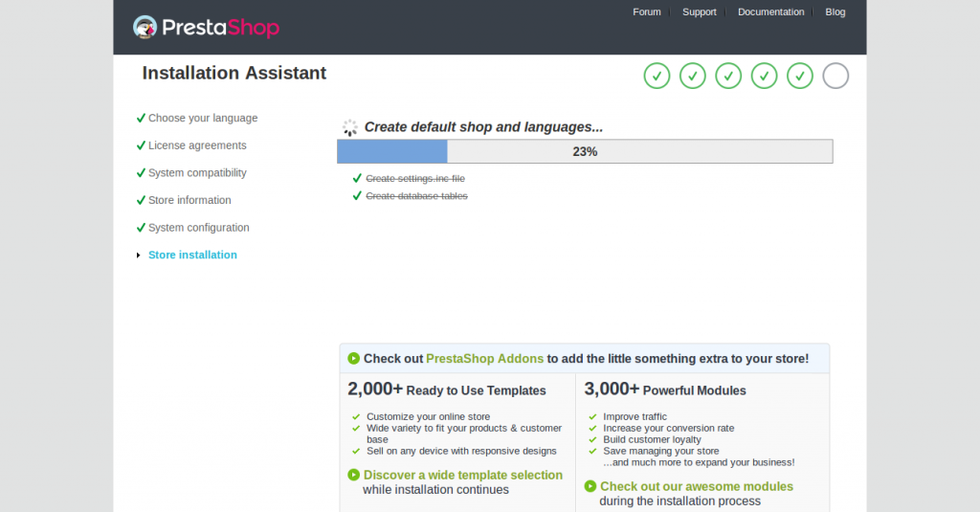Click checkmark beside Build customer loyalty
Screen dimensions: 980x512
click(x=592, y=439)
